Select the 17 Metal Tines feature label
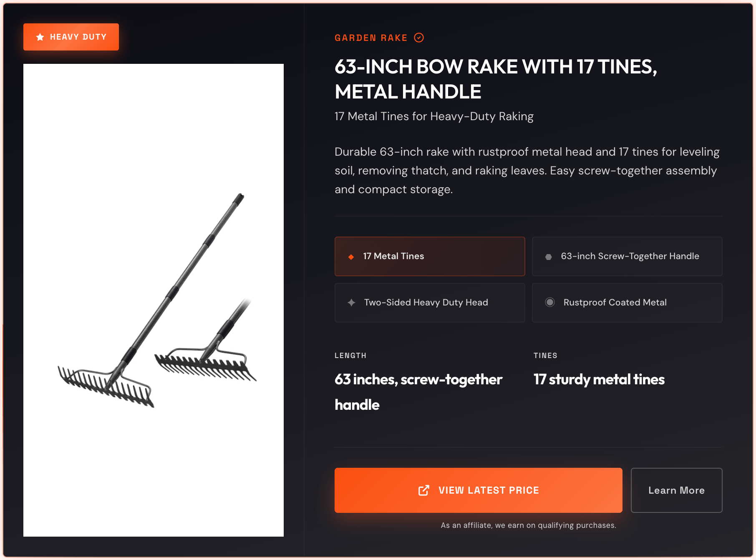756x560 pixels. (x=393, y=256)
